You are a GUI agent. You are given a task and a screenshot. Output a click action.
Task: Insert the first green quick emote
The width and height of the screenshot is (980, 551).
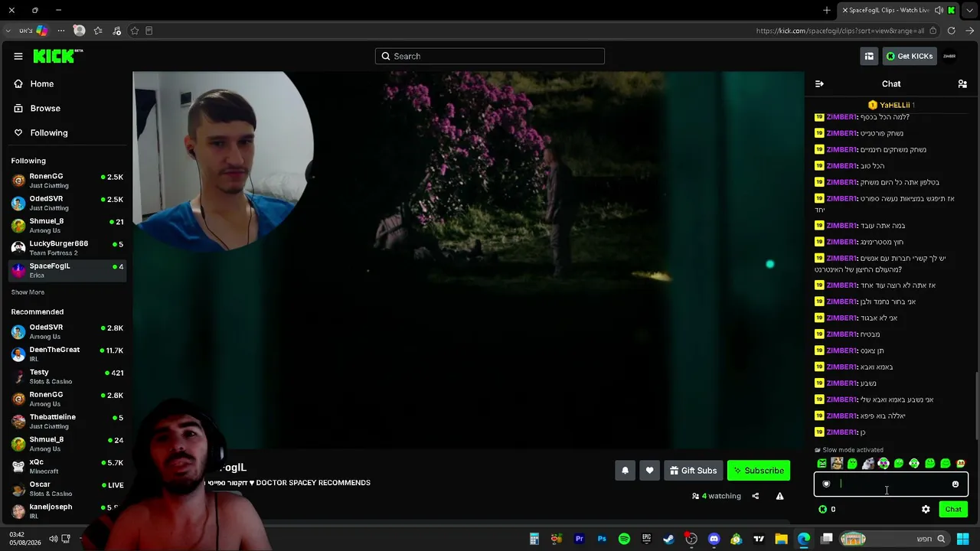822,463
